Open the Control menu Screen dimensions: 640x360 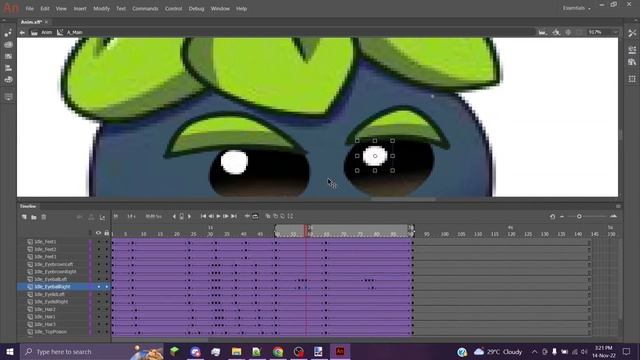173,9
